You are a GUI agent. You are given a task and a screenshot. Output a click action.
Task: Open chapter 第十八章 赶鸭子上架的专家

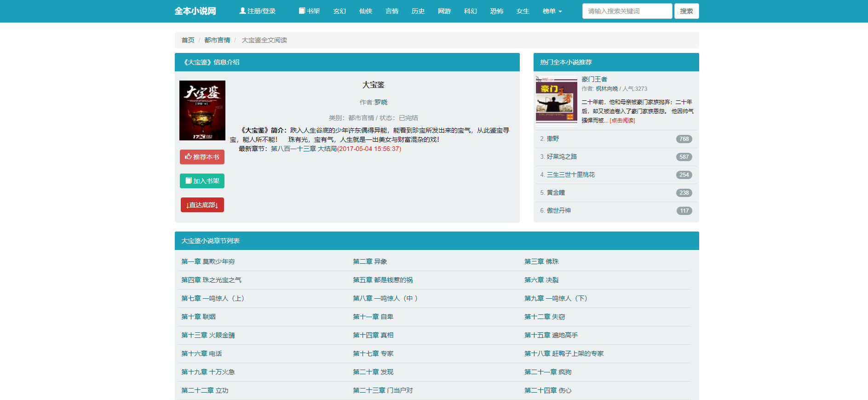point(564,354)
